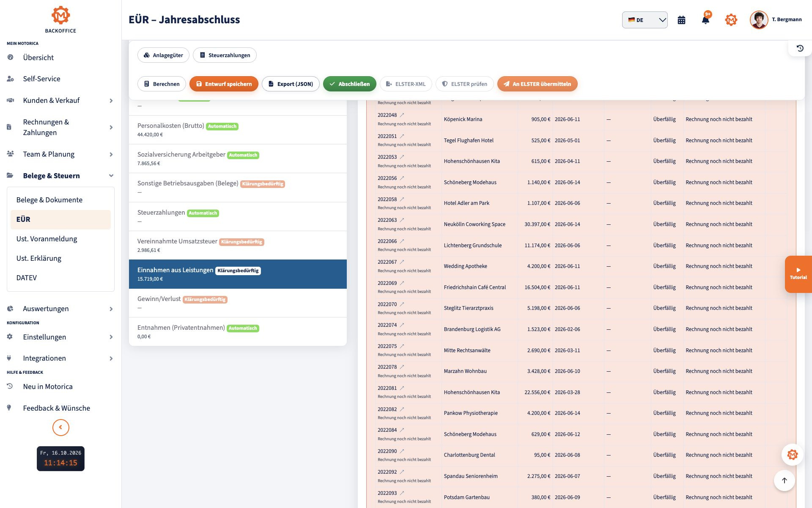The image size is (812, 508).
Task: Click the scroll-to-top arrow button
Action: click(784, 480)
